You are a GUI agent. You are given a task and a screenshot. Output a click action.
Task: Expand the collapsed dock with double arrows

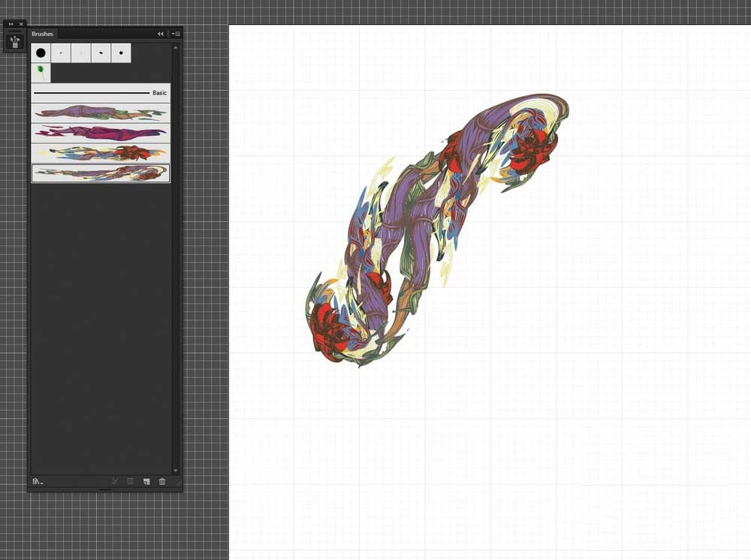tap(11, 24)
